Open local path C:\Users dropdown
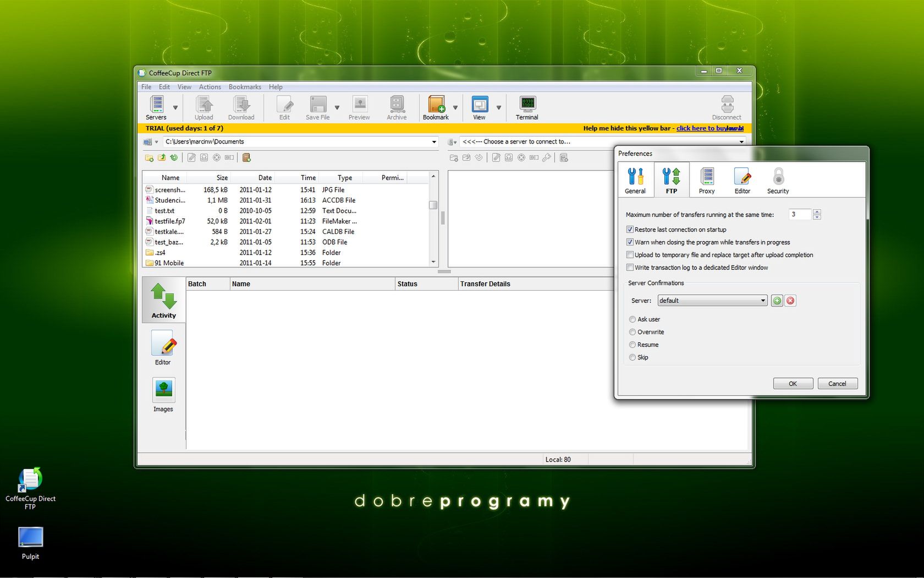924x578 pixels. (x=434, y=142)
